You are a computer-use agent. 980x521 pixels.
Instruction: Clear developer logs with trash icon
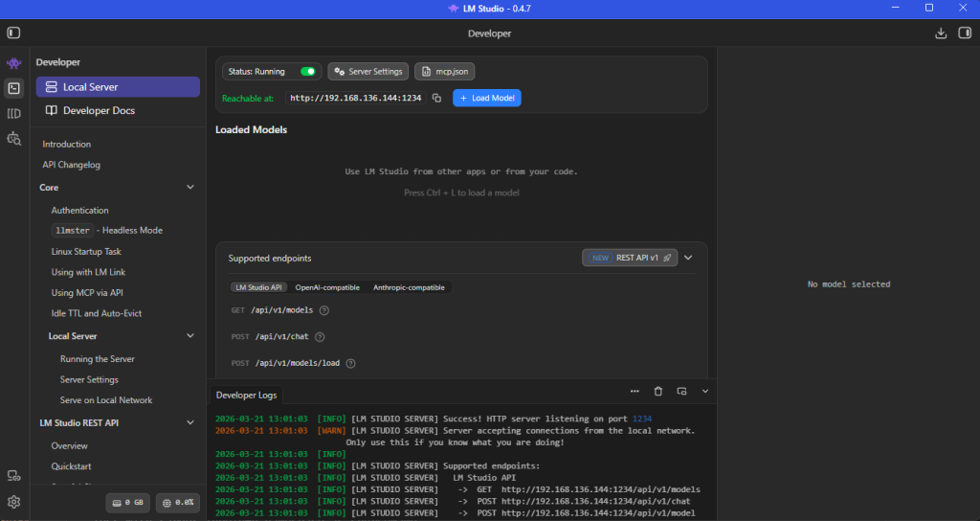coord(658,391)
